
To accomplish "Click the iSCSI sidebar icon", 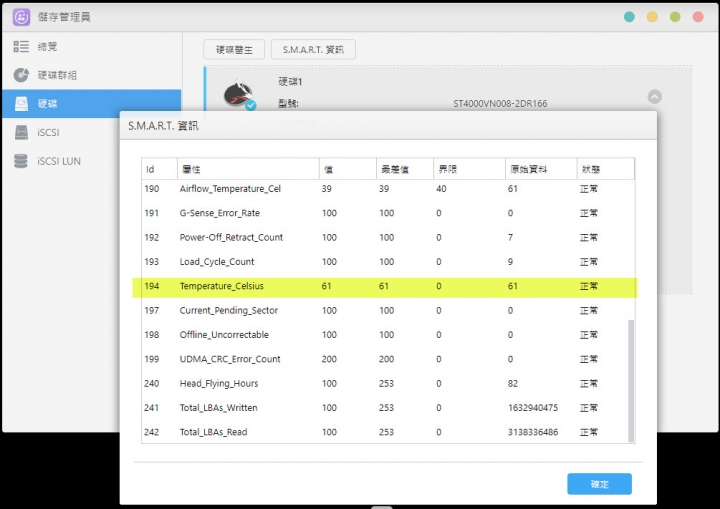I will point(21,132).
